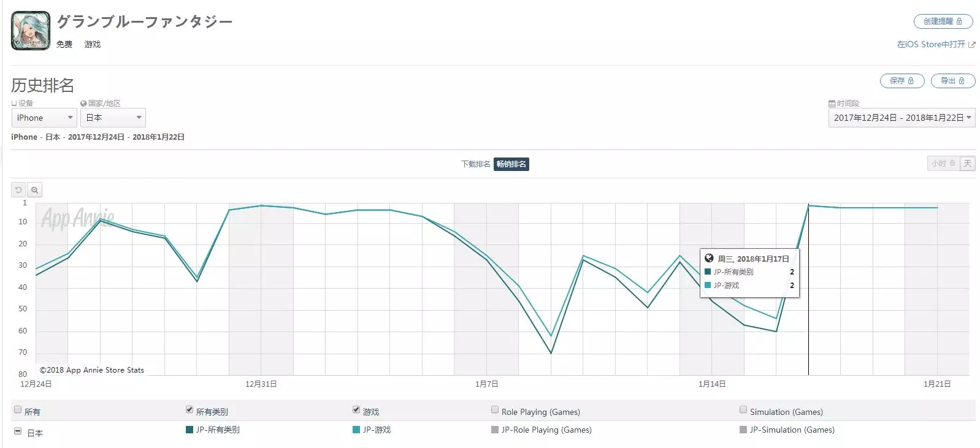Switch to 下载排名 tab
980x448 pixels.
pyautogui.click(x=476, y=164)
